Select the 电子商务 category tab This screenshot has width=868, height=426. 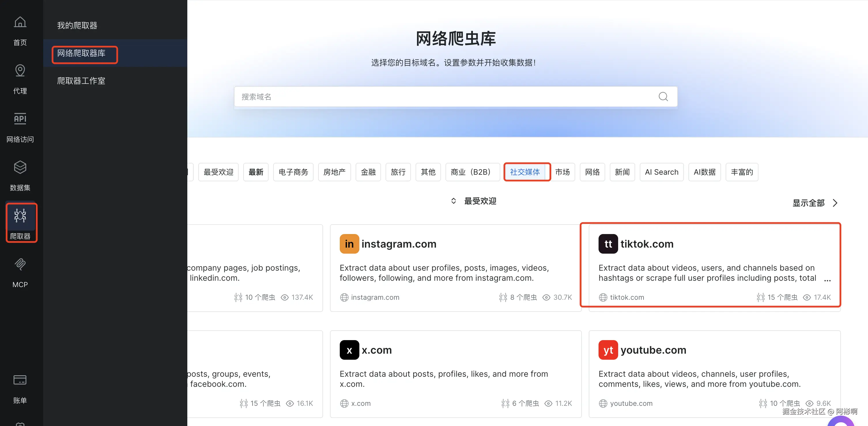pyautogui.click(x=293, y=172)
